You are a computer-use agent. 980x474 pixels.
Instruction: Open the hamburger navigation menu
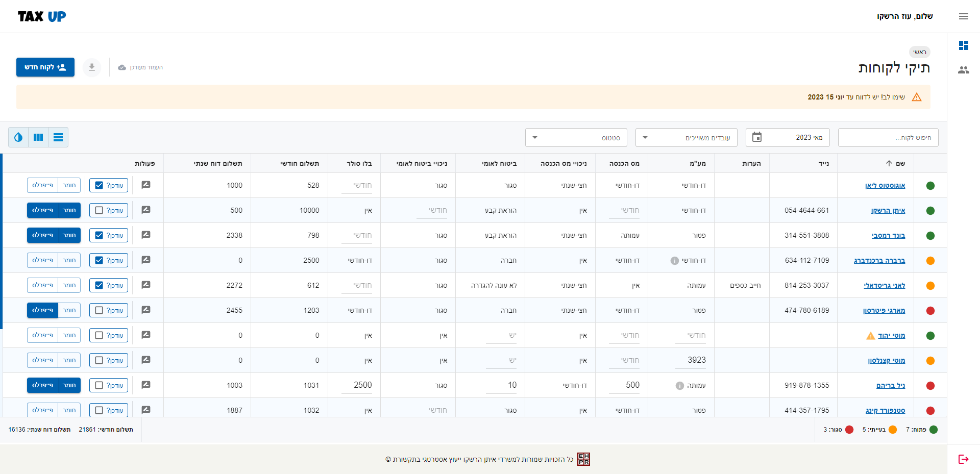[963, 16]
